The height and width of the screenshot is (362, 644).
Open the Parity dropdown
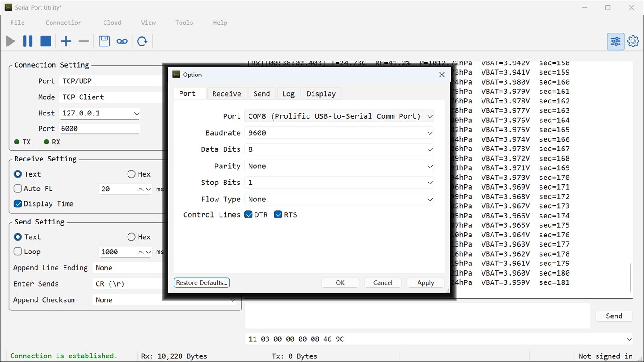(x=339, y=166)
